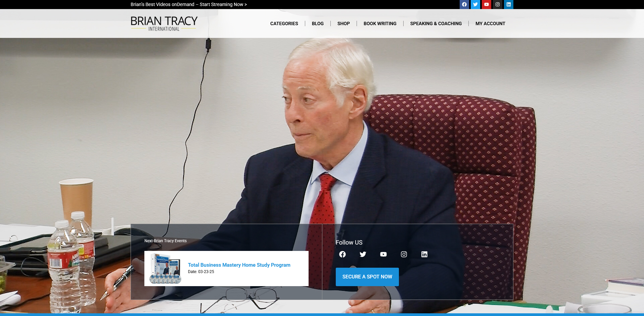Open Instagram icon in top black bar
The image size is (644, 316).
pos(497,4)
